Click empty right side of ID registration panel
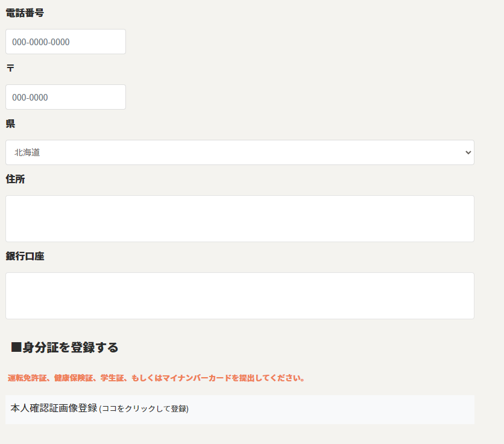The width and height of the screenshot is (504, 444). click(x=362, y=410)
